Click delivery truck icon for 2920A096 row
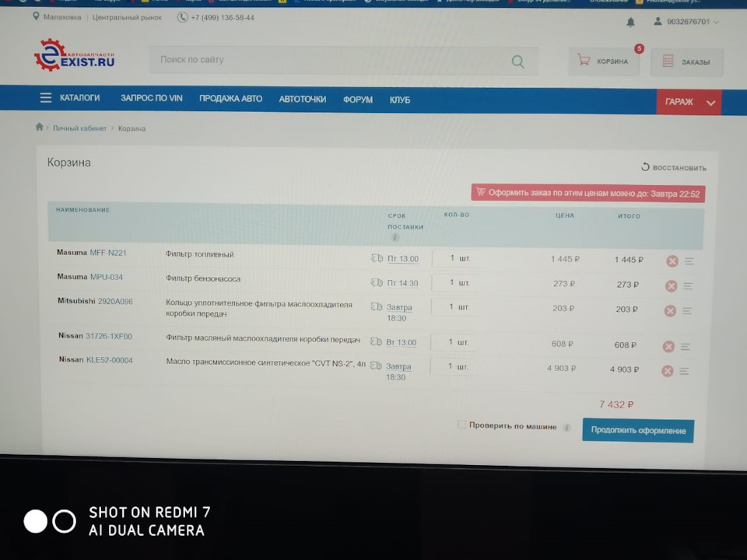 (377, 306)
